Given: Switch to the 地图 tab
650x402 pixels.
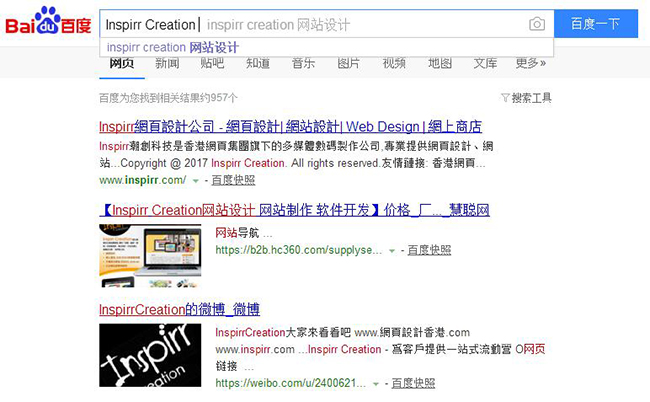Looking at the screenshot, I should [439, 63].
